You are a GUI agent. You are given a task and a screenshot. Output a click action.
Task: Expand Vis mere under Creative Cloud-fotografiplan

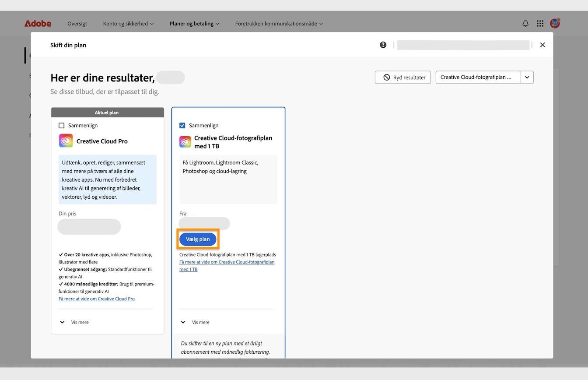195,322
